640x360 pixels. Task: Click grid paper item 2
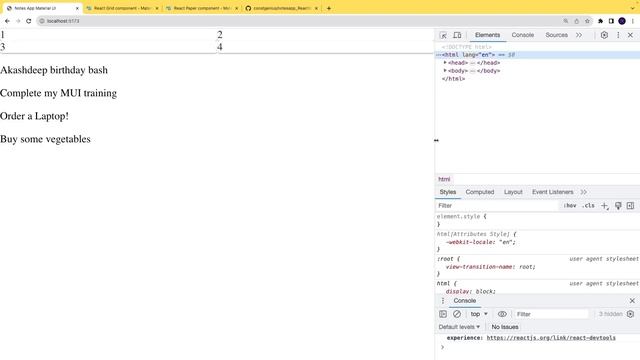tap(325, 35)
